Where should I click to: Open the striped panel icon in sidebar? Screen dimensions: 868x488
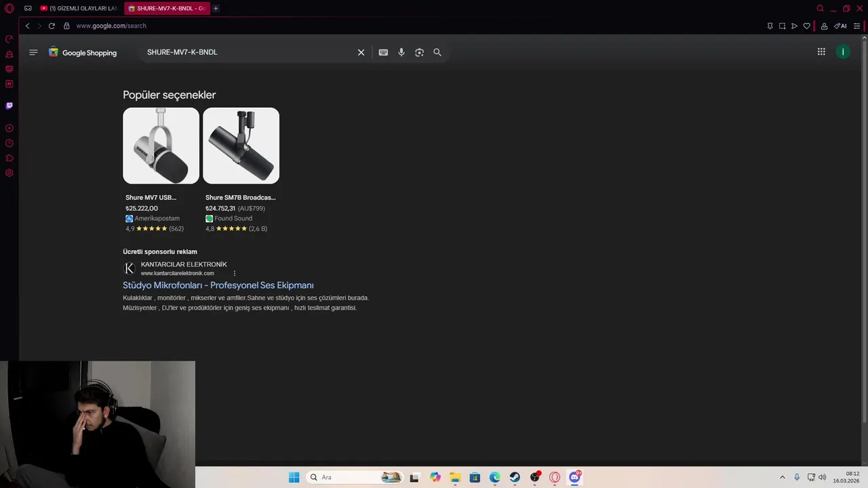[x=9, y=68]
